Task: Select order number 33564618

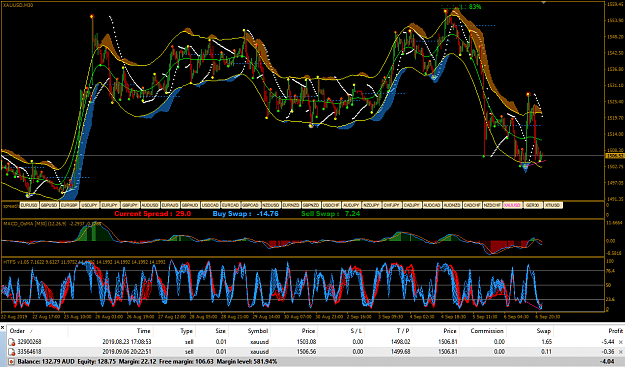Action: click(x=29, y=351)
